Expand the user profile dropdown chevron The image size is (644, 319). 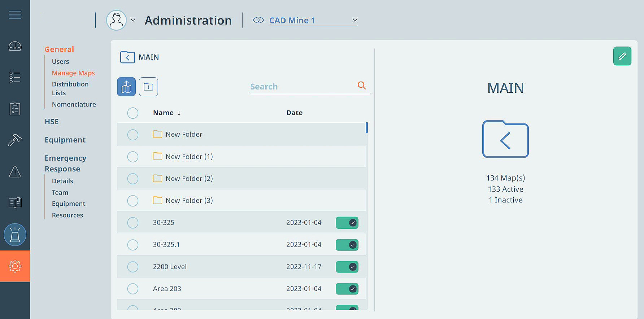tap(133, 20)
